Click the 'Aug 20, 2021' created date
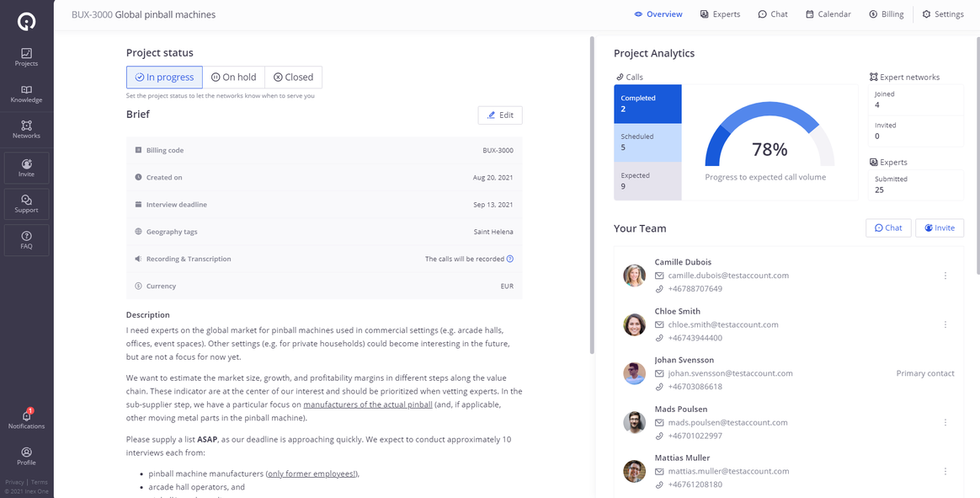 click(493, 178)
